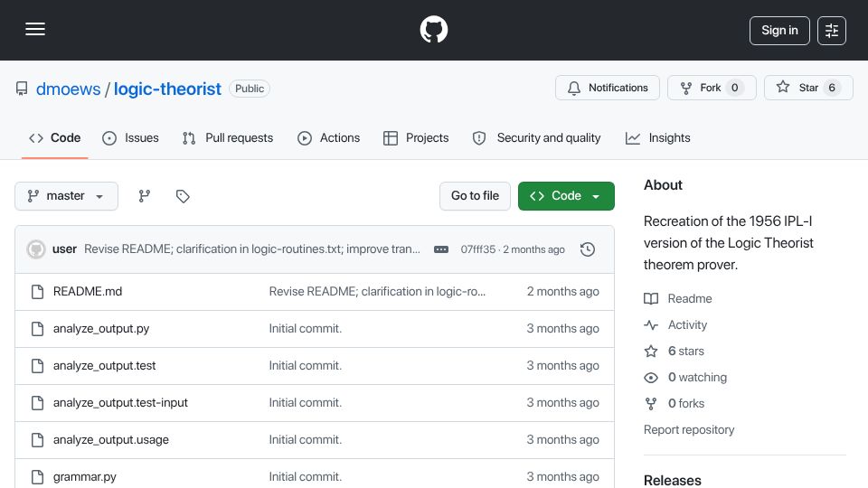The height and width of the screenshot is (488, 868).
Task: Open the grammar.py file
Action: (x=85, y=477)
